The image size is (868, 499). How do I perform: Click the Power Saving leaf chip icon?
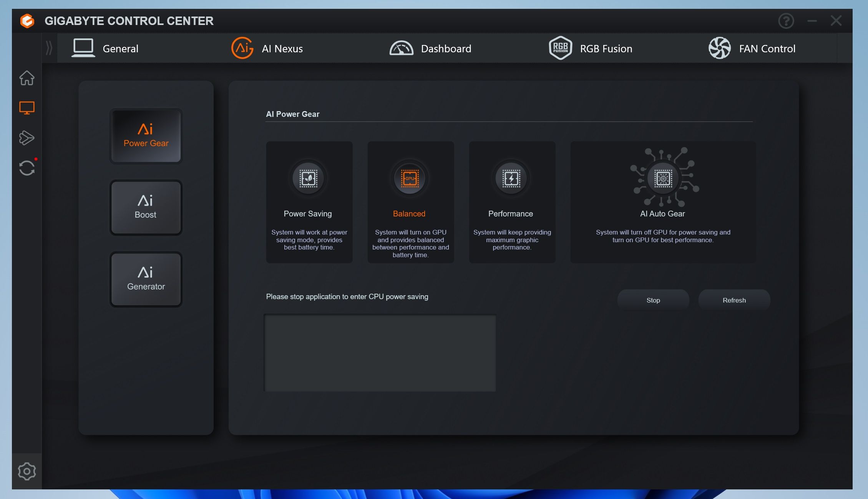tap(308, 178)
